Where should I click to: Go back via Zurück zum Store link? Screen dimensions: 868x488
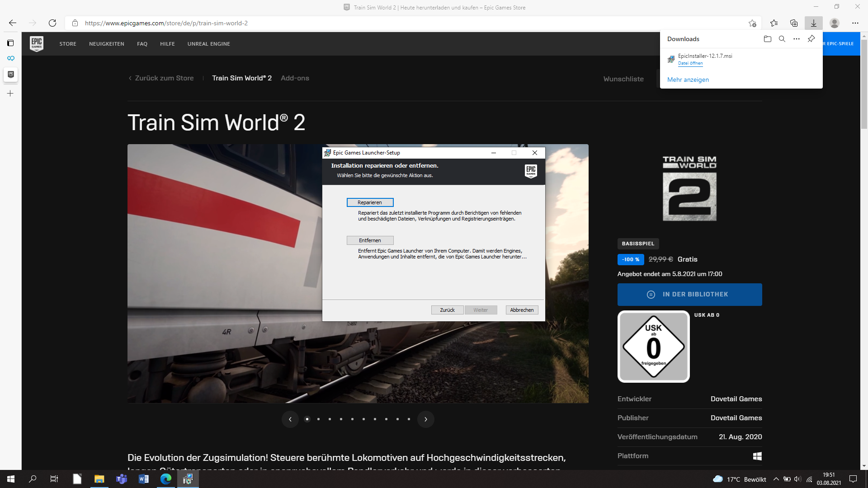pyautogui.click(x=161, y=78)
